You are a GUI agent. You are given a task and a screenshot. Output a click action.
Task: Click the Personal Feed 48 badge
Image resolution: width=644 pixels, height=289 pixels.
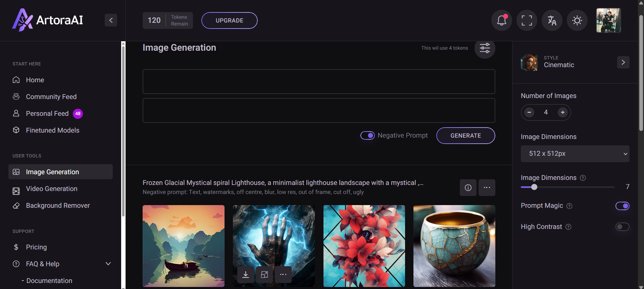[78, 113]
